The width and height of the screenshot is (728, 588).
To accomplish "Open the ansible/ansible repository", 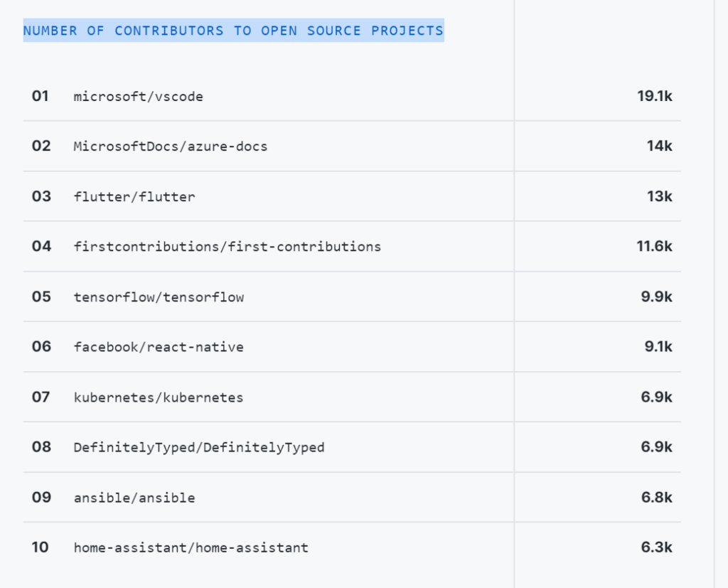I will (134, 498).
